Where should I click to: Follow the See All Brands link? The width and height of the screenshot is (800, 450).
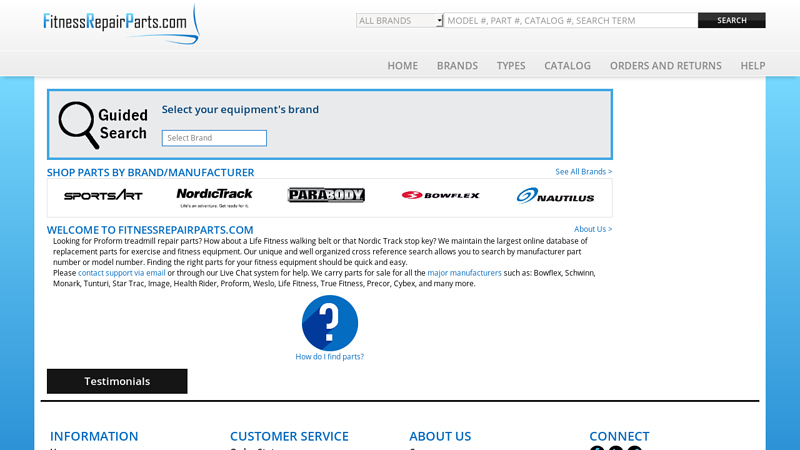tap(584, 171)
